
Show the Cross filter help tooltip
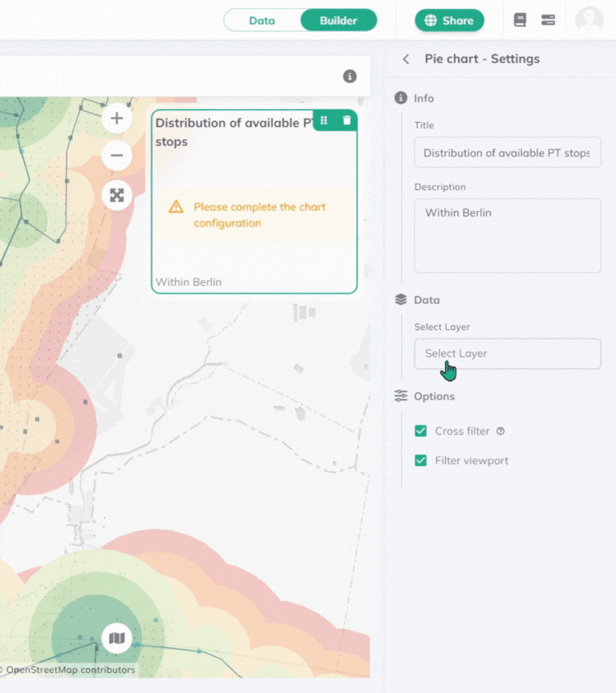click(x=500, y=432)
